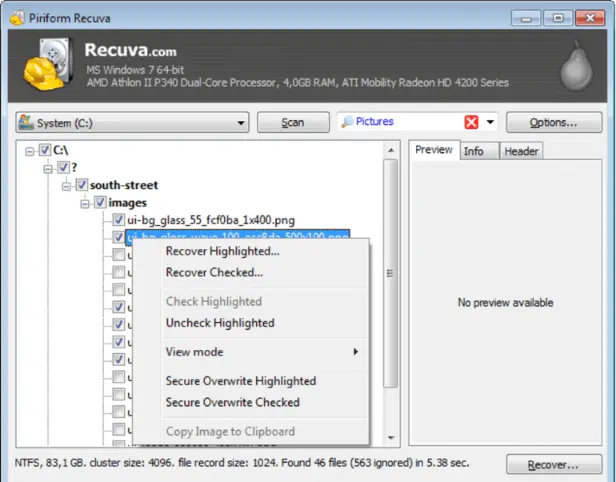
Task: Switch to the Header tab
Action: click(521, 151)
